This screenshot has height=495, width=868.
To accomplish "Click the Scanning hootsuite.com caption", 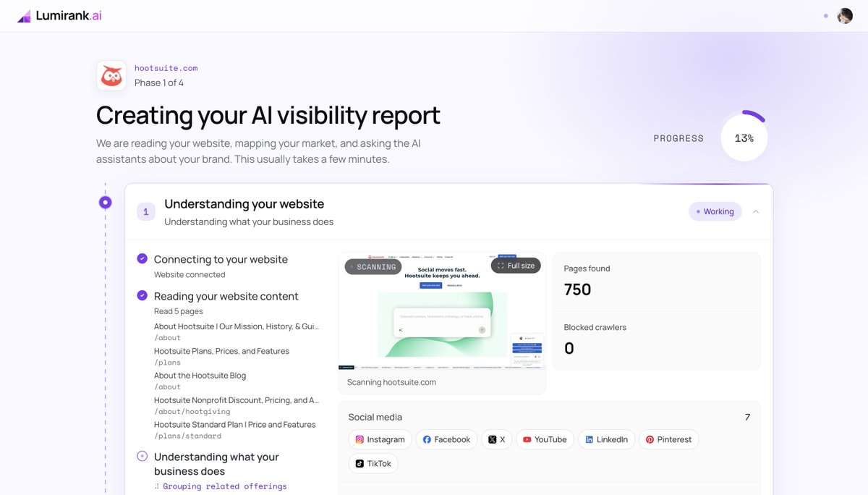I will point(391,382).
